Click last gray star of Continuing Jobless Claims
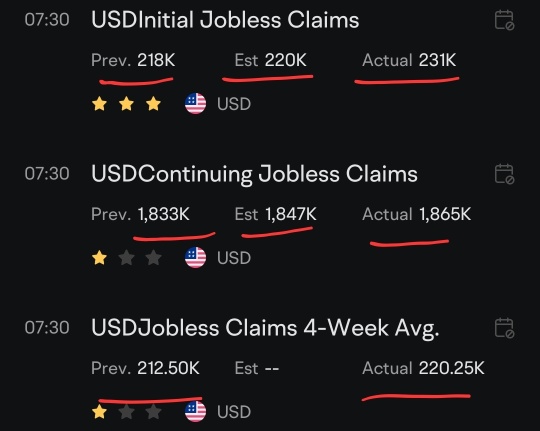This screenshot has width=540, height=431. 153,258
